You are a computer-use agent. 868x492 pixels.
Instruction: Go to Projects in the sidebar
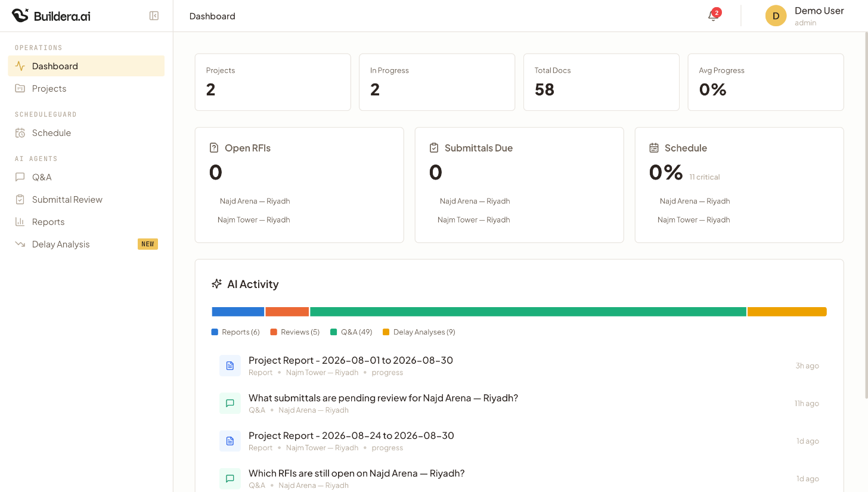click(86, 88)
